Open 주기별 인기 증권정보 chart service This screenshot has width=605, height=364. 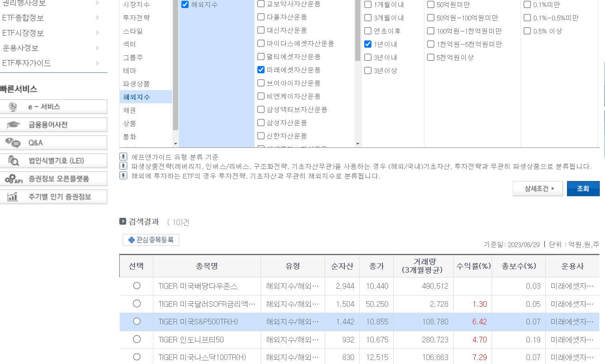(x=54, y=197)
